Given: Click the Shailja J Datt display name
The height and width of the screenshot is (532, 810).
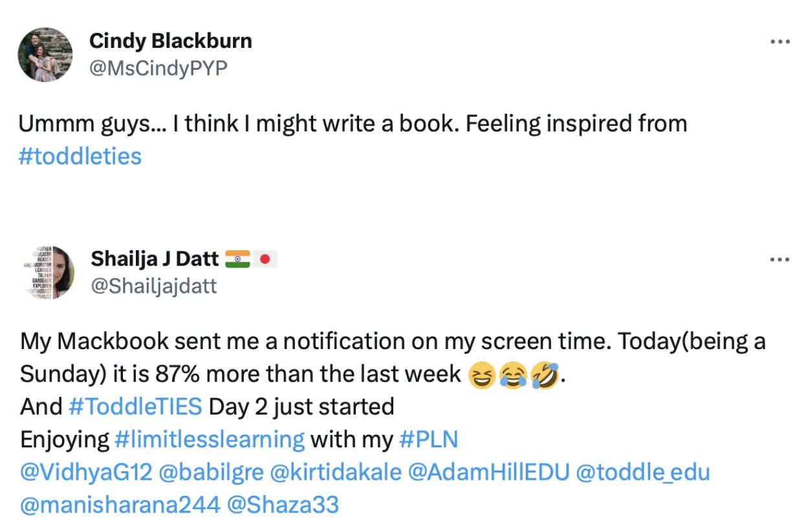Looking at the screenshot, I should 155,259.
